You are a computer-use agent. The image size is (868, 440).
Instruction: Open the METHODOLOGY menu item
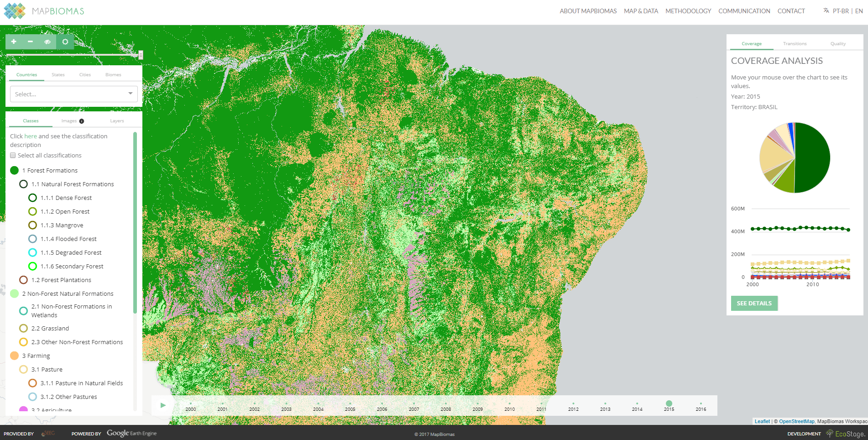[688, 10]
